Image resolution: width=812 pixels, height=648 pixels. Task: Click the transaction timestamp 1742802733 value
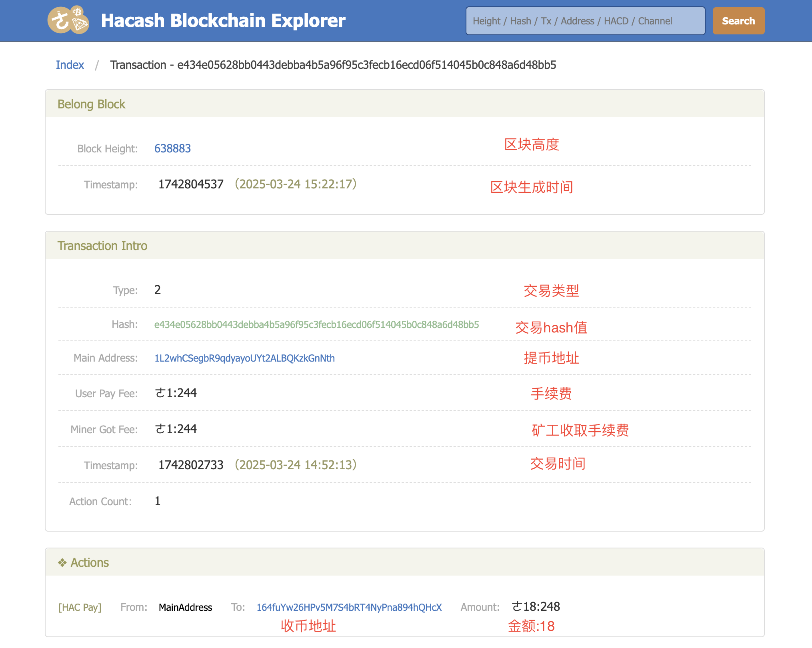point(191,465)
